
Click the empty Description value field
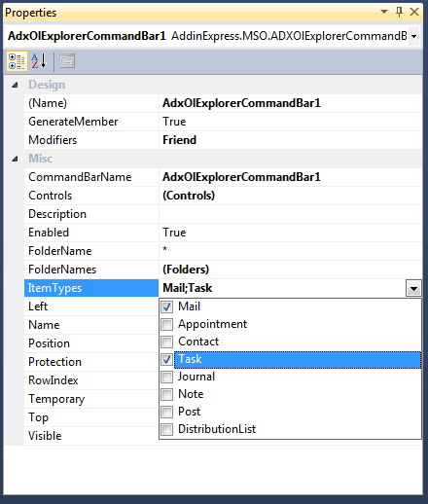click(291, 214)
